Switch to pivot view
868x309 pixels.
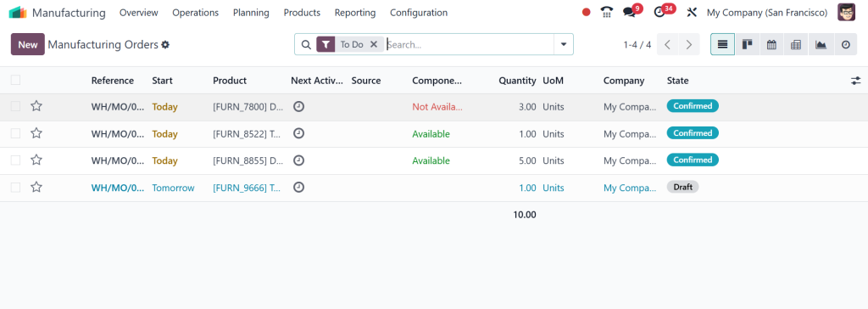pyautogui.click(x=796, y=44)
